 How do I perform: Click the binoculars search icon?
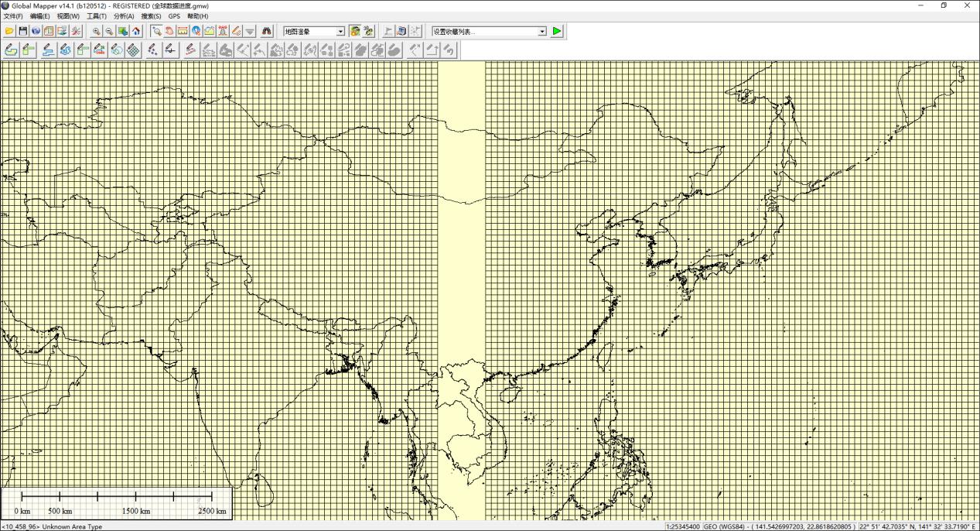[267, 31]
